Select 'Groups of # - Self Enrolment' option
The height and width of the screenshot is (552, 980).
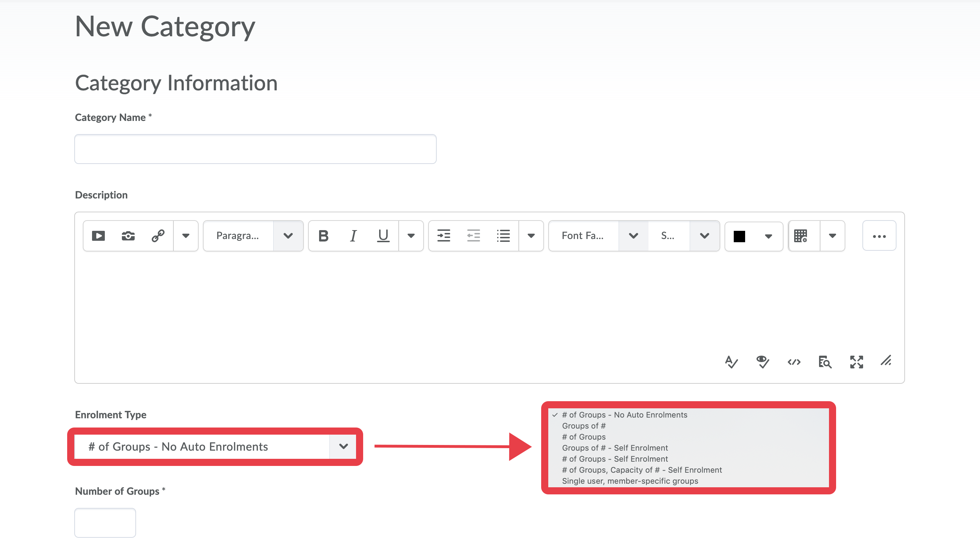615,448
